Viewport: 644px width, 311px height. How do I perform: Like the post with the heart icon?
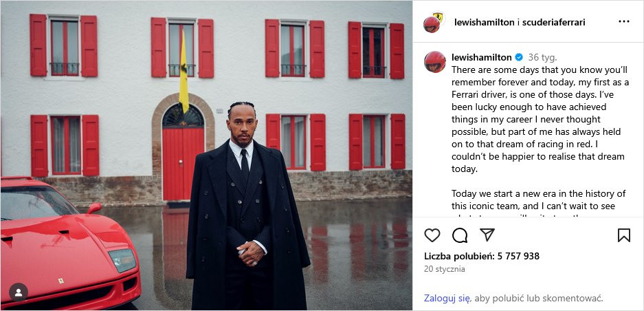tap(432, 235)
